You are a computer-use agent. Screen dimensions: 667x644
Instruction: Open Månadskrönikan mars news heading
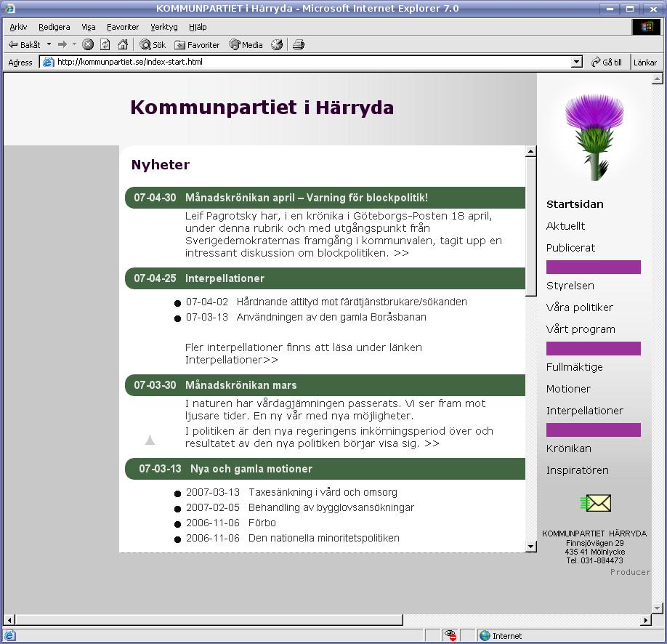coord(240,385)
